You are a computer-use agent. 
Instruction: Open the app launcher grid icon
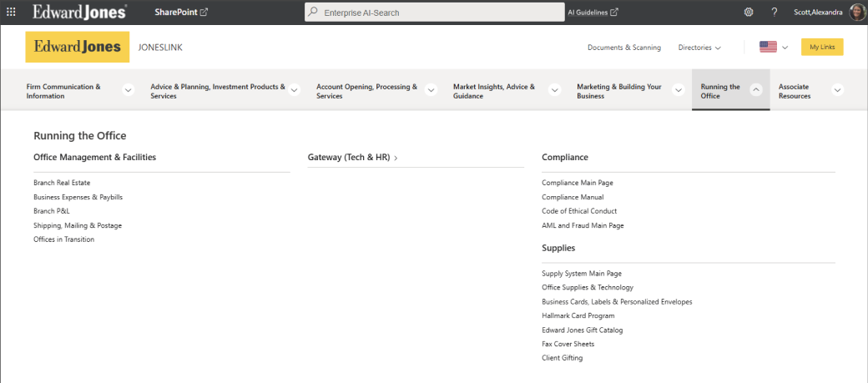pyautogui.click(x=11, y=13)
